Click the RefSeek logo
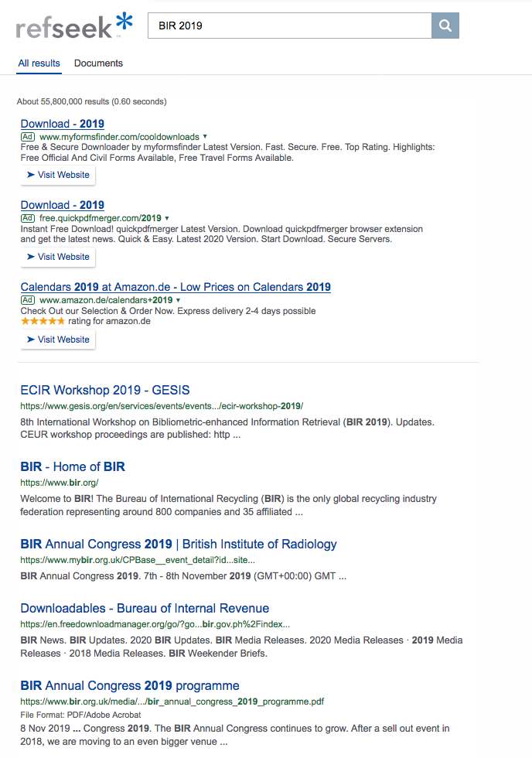This screenshot has height=758, width=532. point(74,26)
